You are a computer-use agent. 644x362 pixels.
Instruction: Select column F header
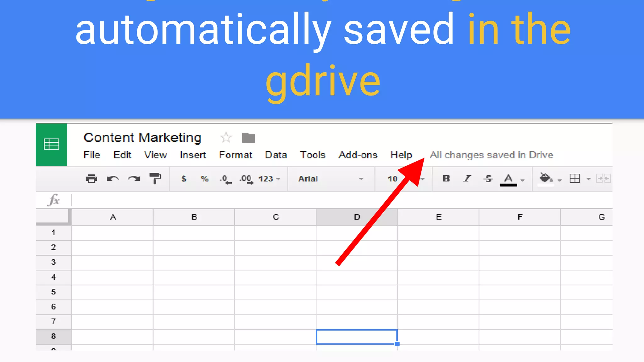(520, 217)
